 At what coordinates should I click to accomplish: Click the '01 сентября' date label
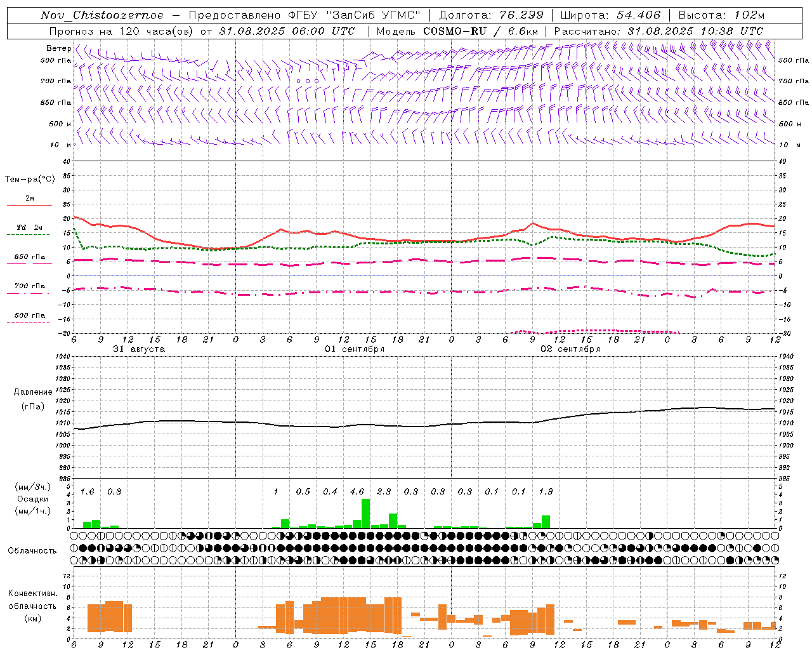pos(355,349)
